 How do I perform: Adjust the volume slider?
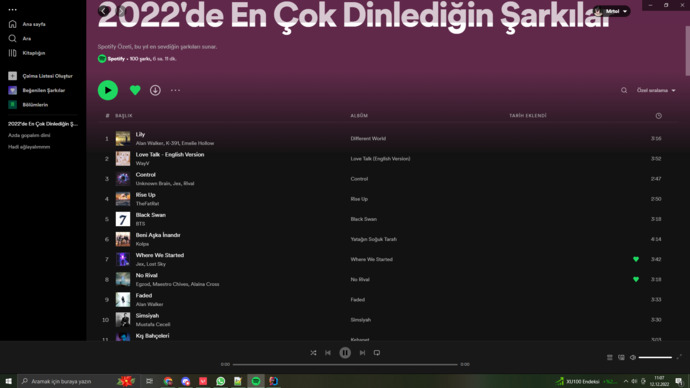tap(655, 358)
